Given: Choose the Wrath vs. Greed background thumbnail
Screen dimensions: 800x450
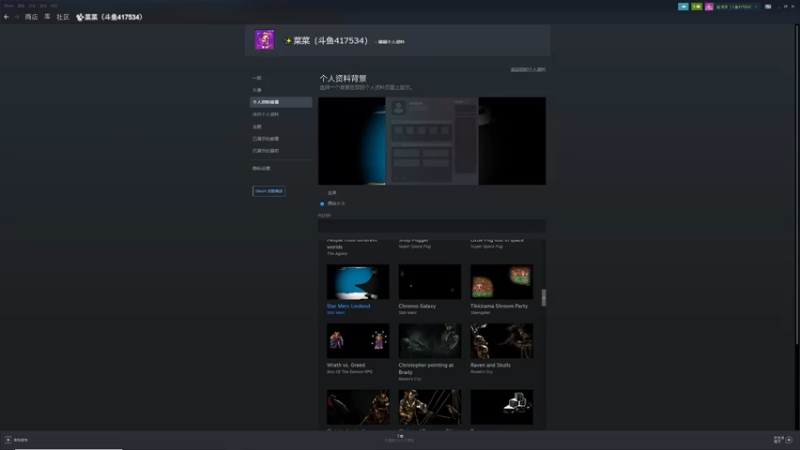Looking at the screenshot, I should [x=358, y=341].
